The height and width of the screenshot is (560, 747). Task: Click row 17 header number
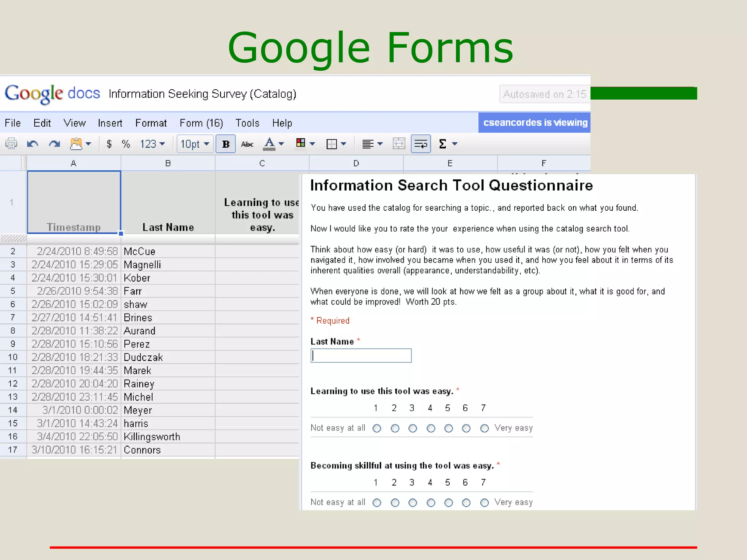click(x=13, y=450)
